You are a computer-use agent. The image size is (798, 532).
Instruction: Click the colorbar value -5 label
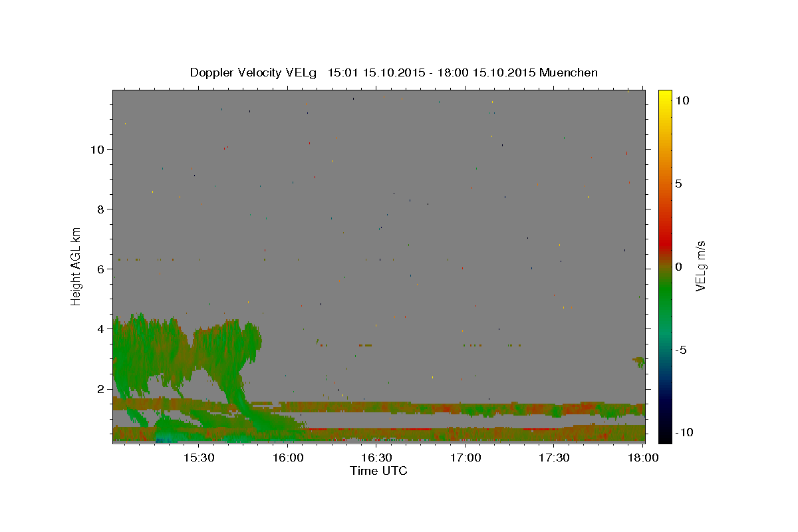681,350
